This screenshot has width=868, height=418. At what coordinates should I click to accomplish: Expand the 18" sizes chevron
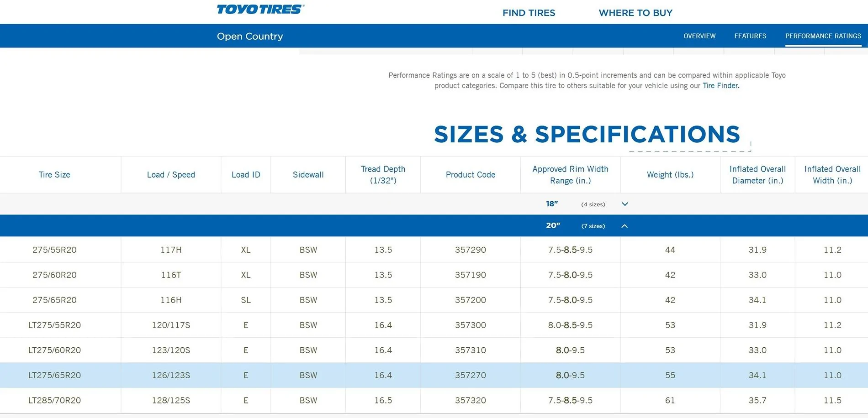pyautogui.click(x=625, y=204)
